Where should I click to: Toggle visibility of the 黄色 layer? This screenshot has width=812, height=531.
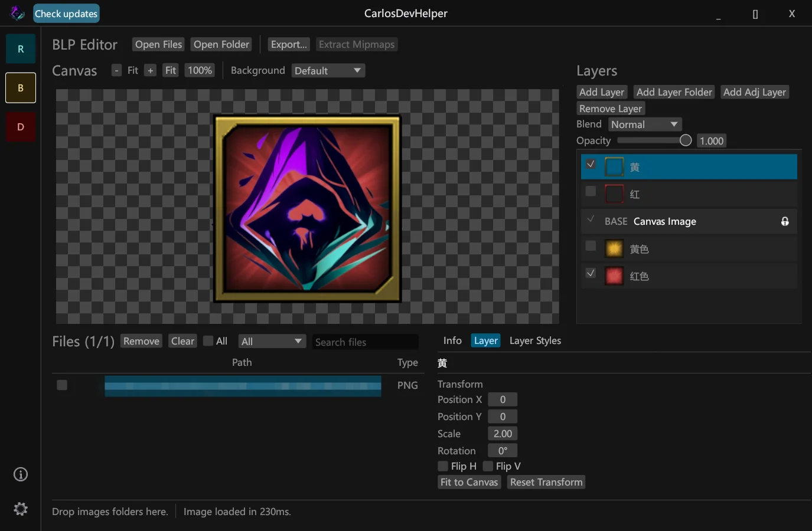coord(591,246)
